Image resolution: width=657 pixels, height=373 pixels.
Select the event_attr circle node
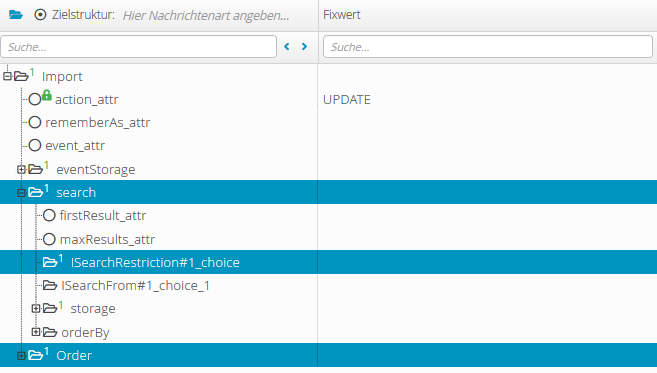pos(35,145)
